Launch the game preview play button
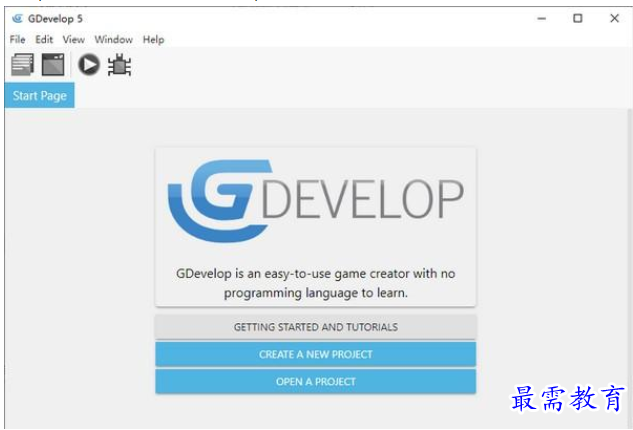The height and width of the screenshot is (430, 633). pyautogui.click(x=88, y=65)
